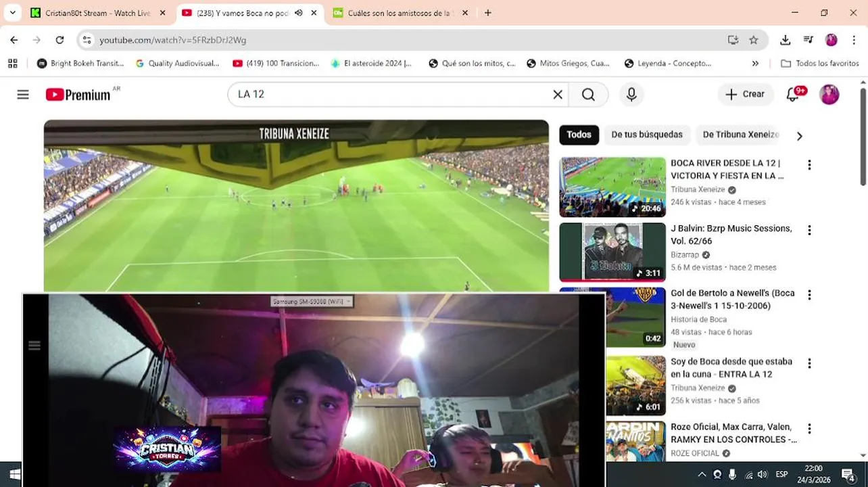868x487 pixels.
Task: Run search with magnifier button
Action: (x=588, y=95)
